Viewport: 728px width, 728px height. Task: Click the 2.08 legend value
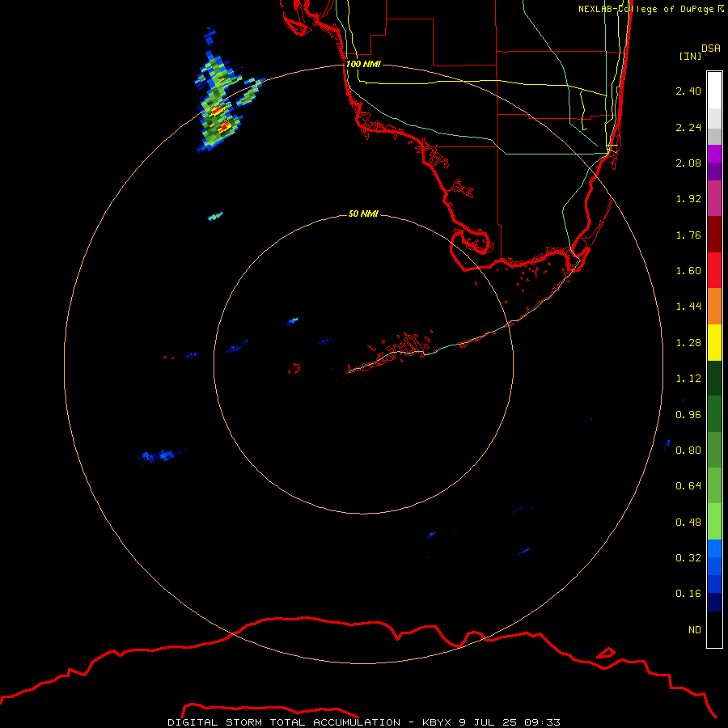point(688,163)
